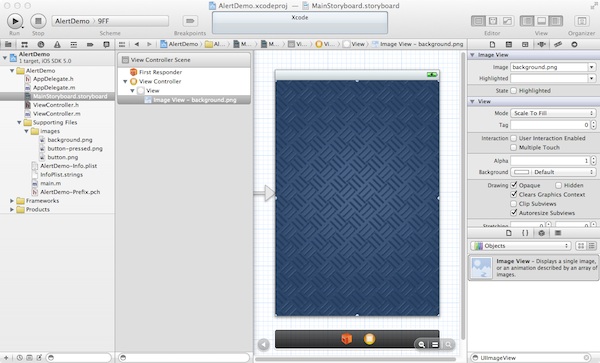Check the Hidden checkbox
This screenshot has width=600, height=363.
click(558, 185)
